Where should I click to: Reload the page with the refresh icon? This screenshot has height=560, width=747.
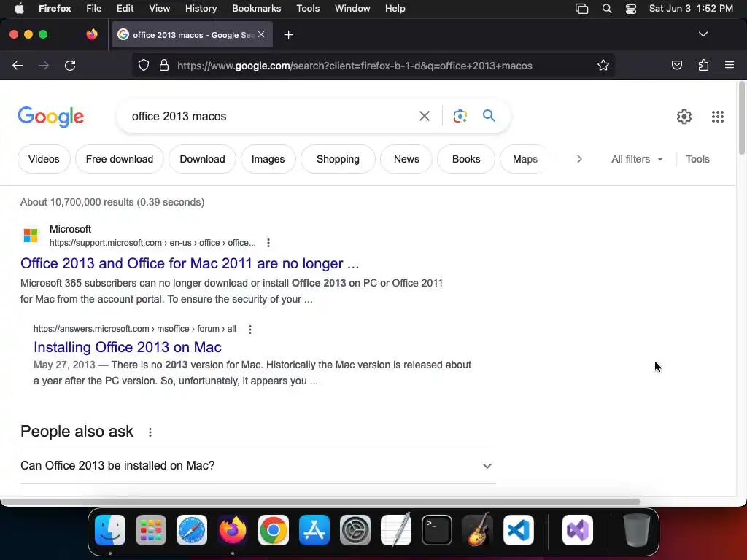point(70,66)
